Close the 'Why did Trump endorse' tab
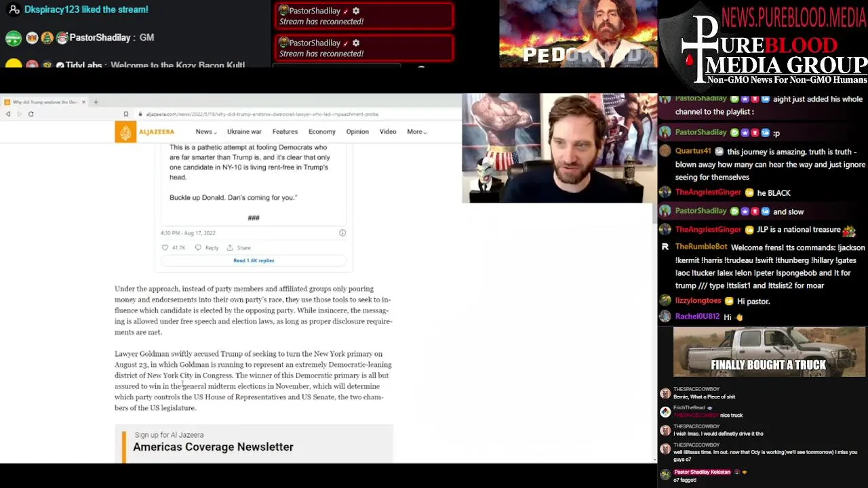Screen dimensions: 868x488 click(x=83, y=102)
